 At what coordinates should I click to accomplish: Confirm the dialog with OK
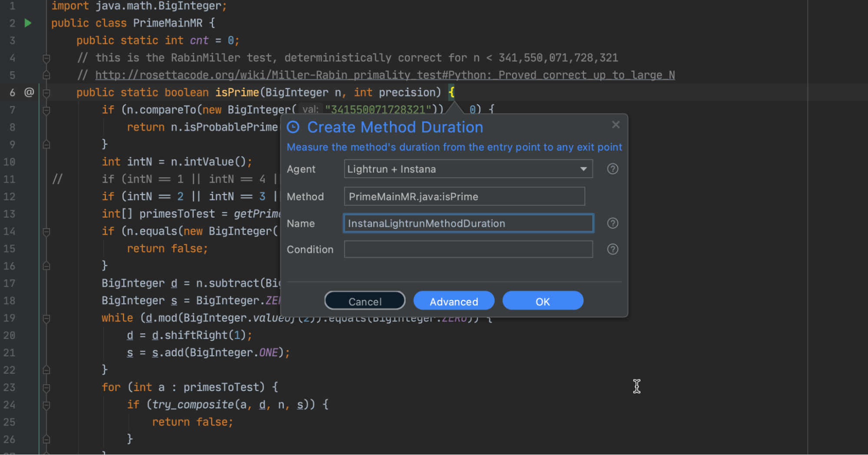(542, 301)
